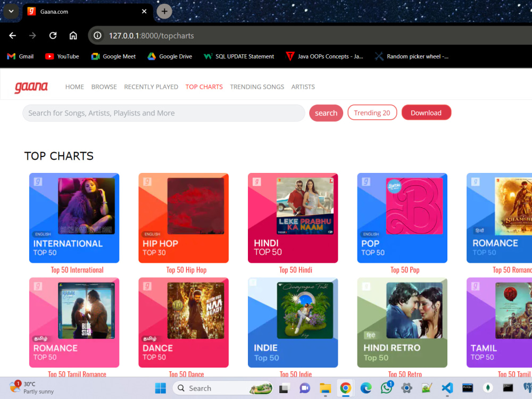Screen dimensions: 532x399
Task: Open a new browser tab
Action: (164, 11)
